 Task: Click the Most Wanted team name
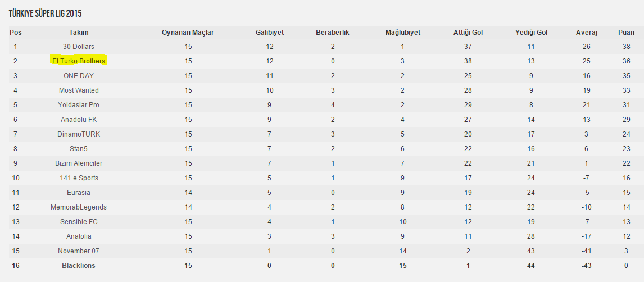[x=79, y=90]
